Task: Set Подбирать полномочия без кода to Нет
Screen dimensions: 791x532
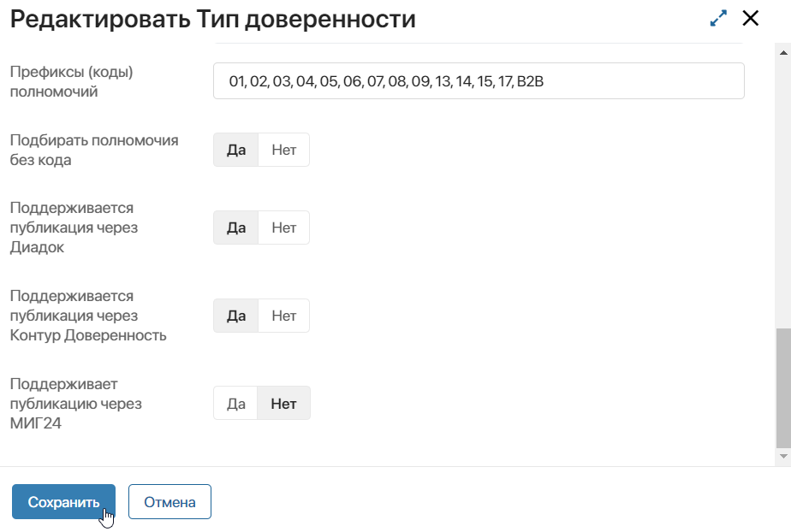Action: (x=283, y=150)
